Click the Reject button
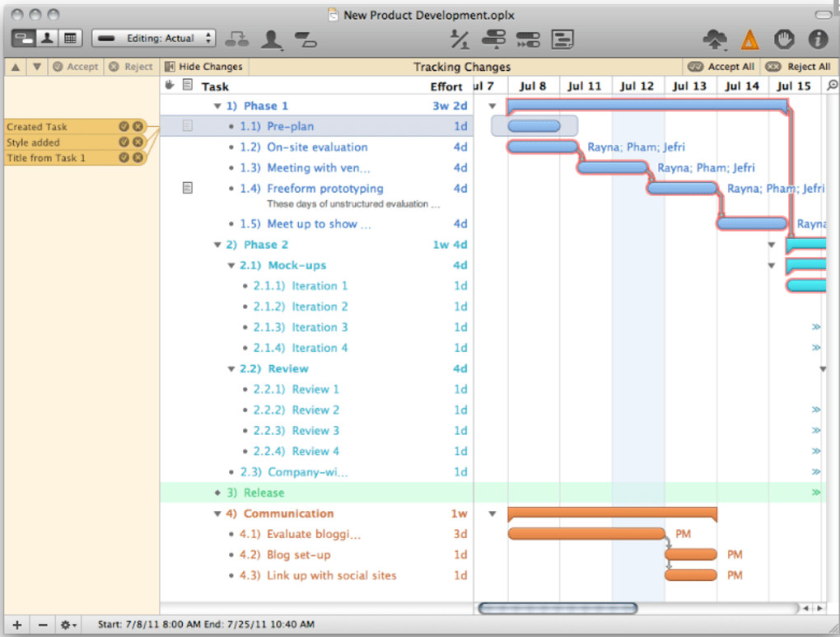Viewport: 840px width, 637px height. coord(131,67)
